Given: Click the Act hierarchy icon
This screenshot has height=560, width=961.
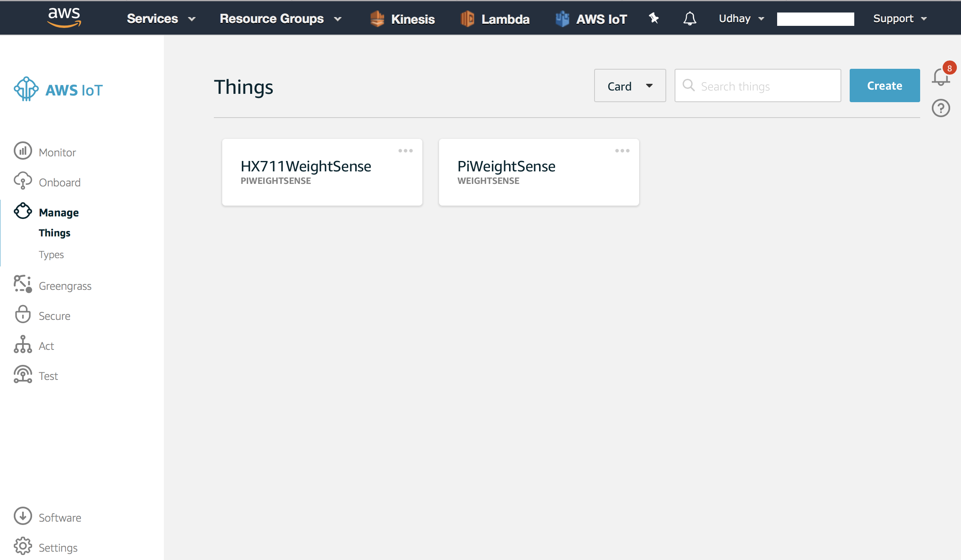Looking at the screenshot, I should (x=23, y=345).
